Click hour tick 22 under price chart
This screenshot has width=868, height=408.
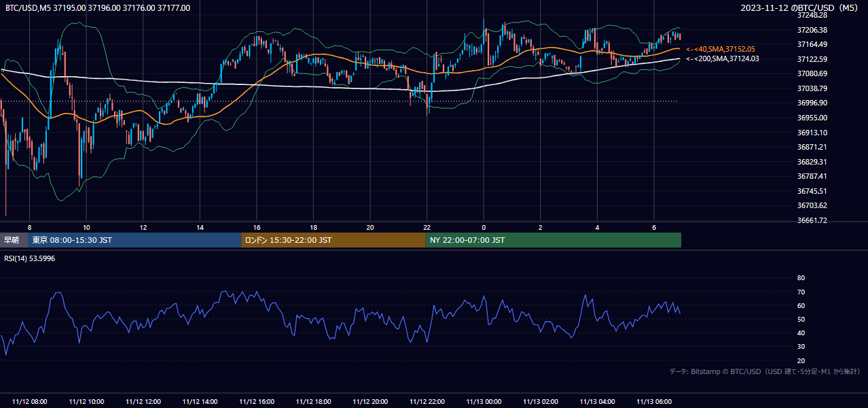coord(427,227)
